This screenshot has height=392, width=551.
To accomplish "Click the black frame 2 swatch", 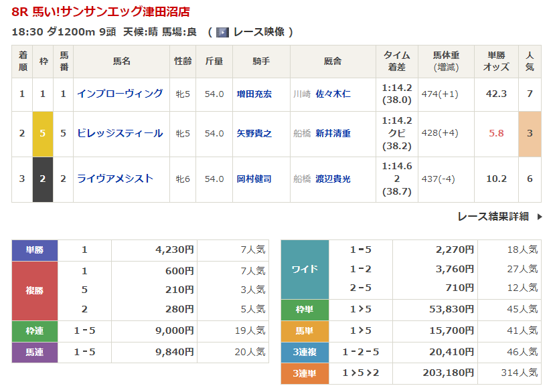I will point(43,179).
